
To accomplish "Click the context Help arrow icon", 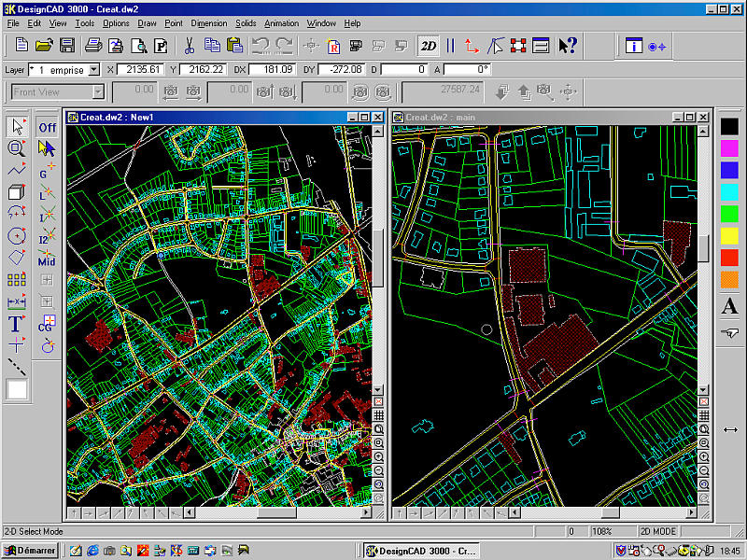I will click(x=568, y=45).
